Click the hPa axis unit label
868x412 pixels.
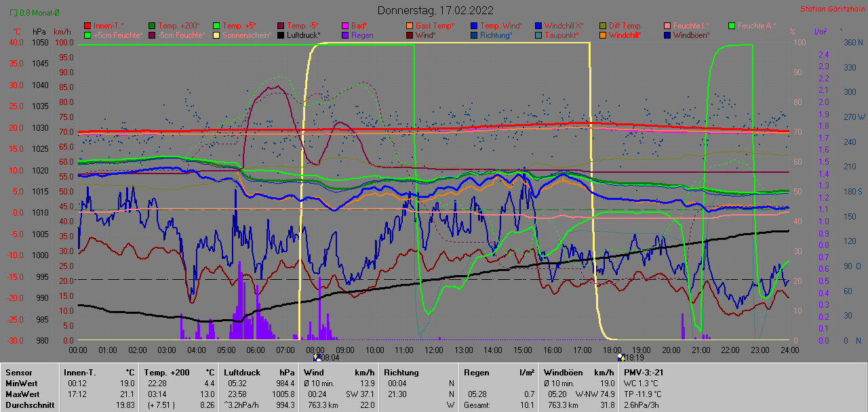pyautogui.click(x=39, y=32)
